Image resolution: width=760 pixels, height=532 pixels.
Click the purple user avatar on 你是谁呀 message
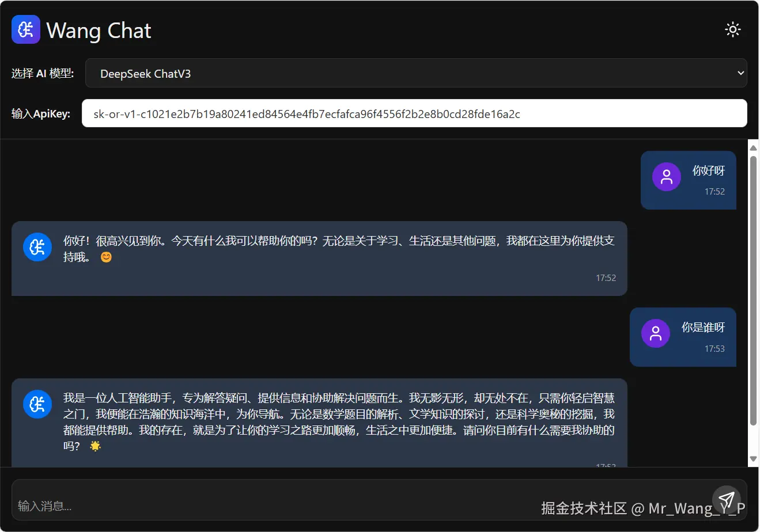click(x=655, y=332)
